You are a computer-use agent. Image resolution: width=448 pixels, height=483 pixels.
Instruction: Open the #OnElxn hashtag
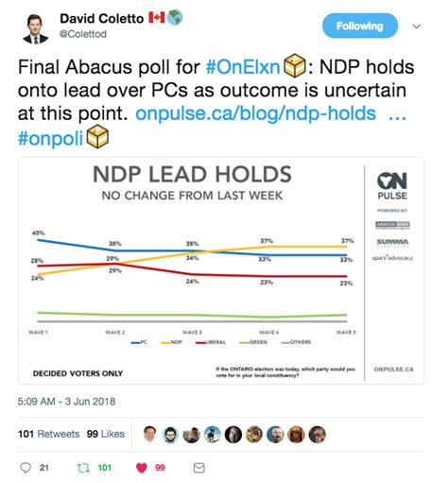pyautogui.click(x=243, y=67)
